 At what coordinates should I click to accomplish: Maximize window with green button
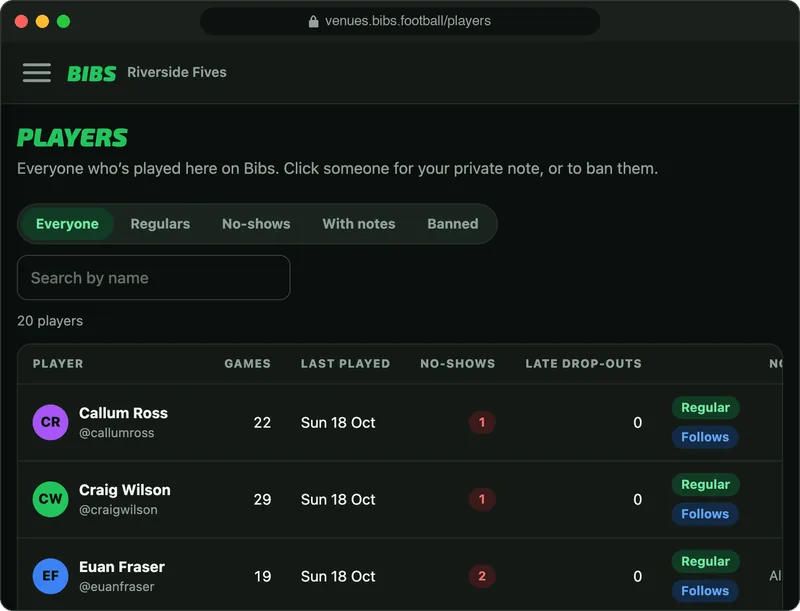(x=63, y=21)
